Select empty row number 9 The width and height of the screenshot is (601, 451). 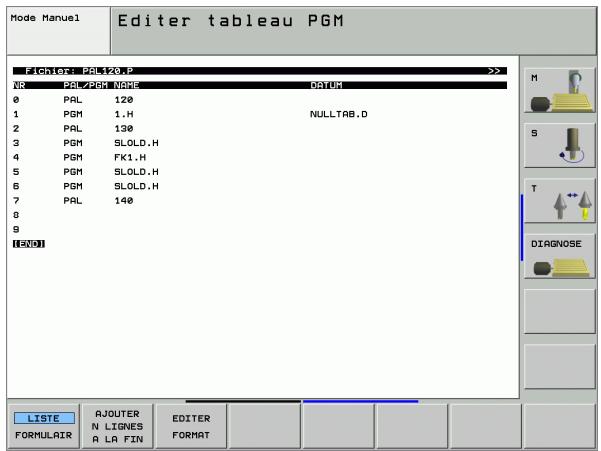(16, 230)
